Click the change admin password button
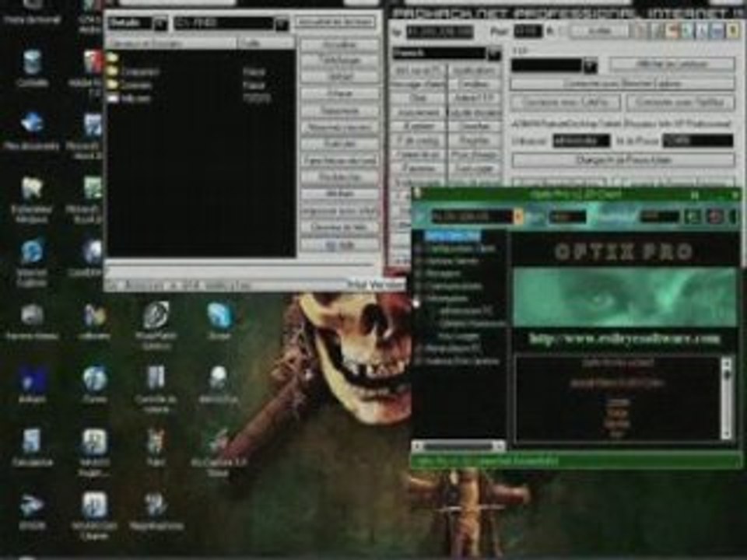 (x=623, y=160)
